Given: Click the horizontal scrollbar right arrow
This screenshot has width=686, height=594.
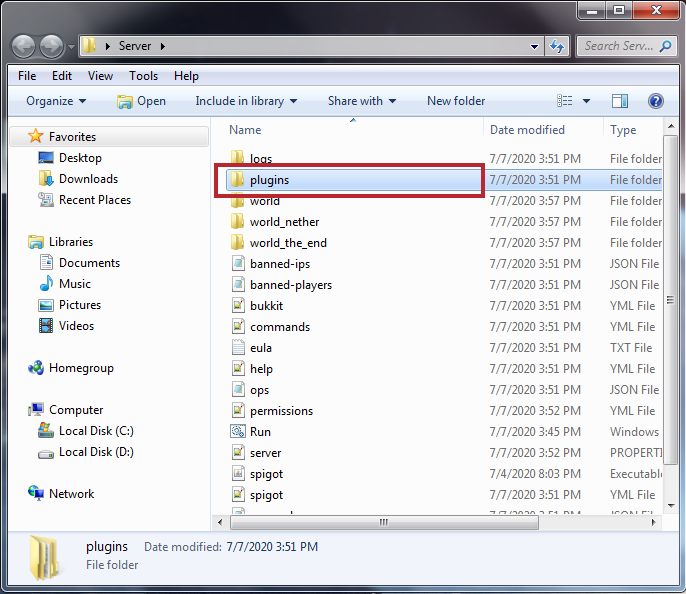Looking at the screenshot, I should pos(654,522).
